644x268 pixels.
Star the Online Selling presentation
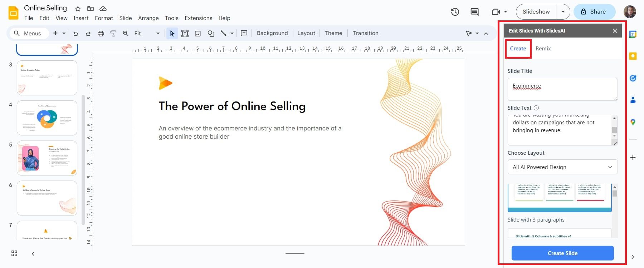click(78, 9)
